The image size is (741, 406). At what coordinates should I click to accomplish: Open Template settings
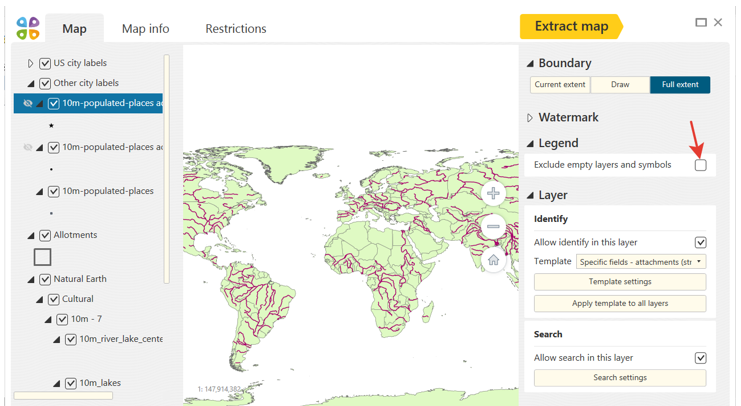coord(620,282)
